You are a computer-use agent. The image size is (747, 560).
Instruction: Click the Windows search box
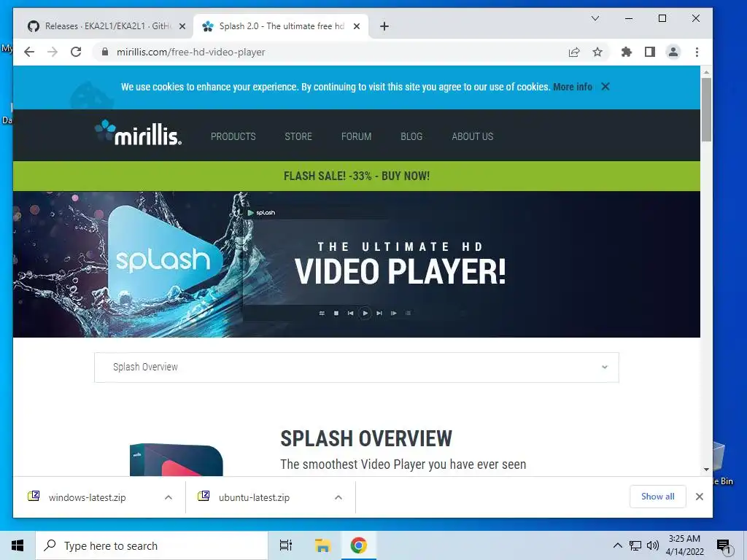152,545
